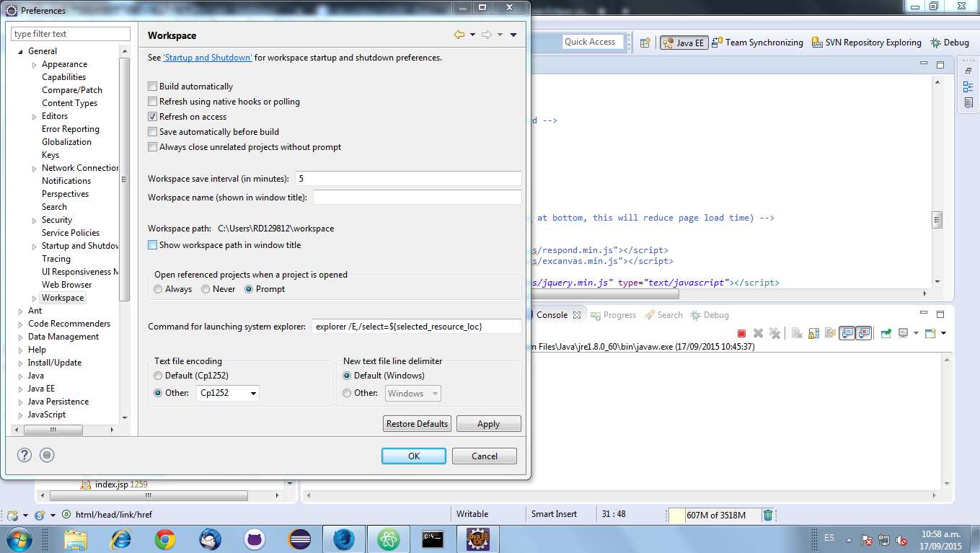This screenshot has height=553, width=980.
Task: Expand the Install/Update tree node
Action: [21, 363]
